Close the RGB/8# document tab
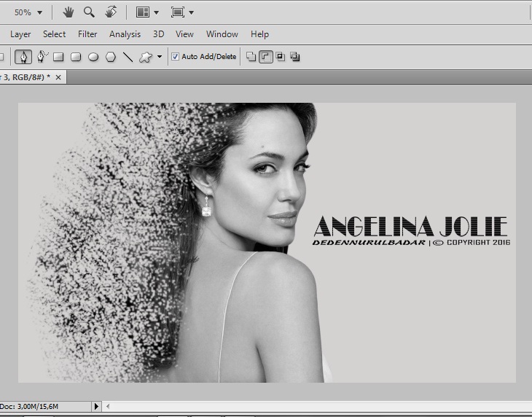 coord(58,77)
